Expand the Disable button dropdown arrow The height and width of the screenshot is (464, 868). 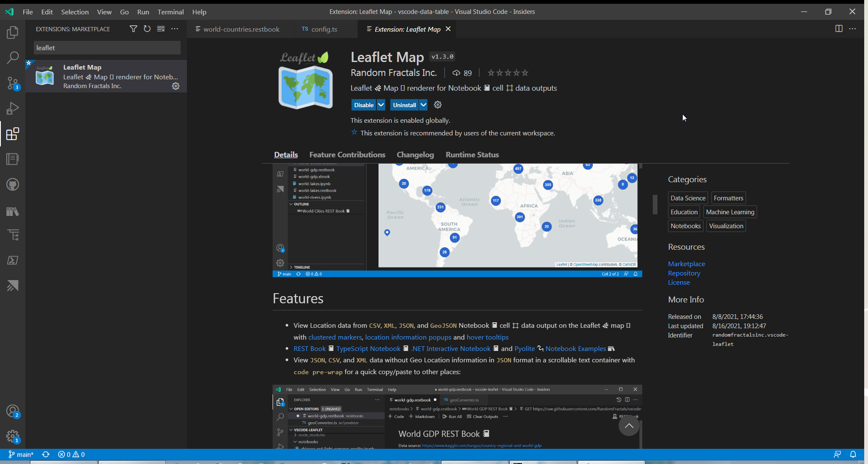tap(381, 105)
